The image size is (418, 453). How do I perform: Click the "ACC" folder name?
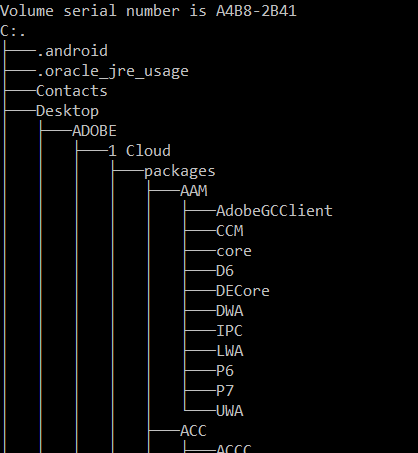point(193,431)
